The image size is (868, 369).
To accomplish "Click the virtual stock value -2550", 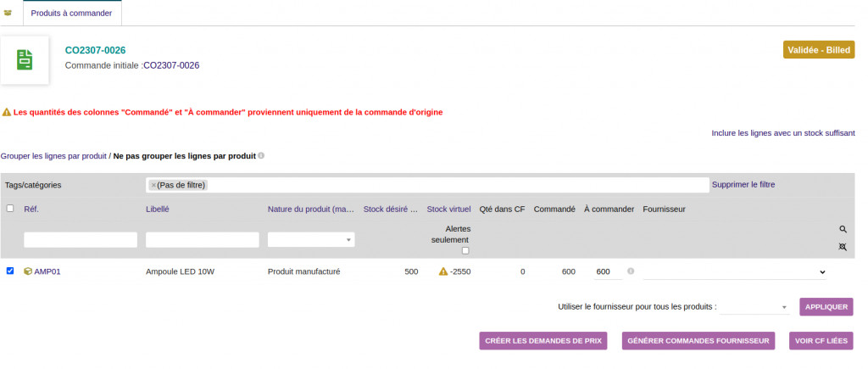I will coord(460,271).
